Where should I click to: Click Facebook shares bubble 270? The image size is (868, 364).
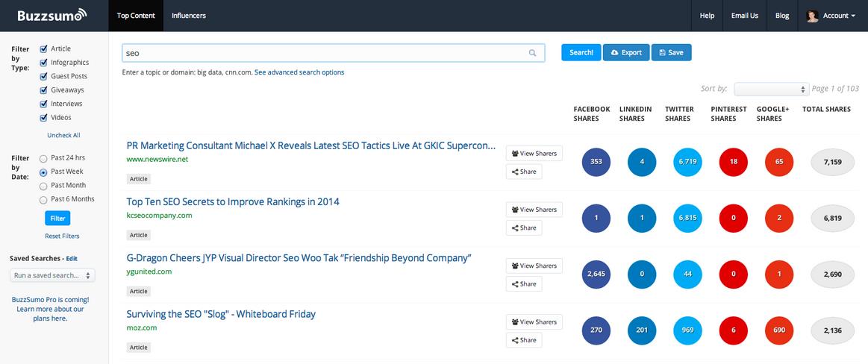click(596, 330)
